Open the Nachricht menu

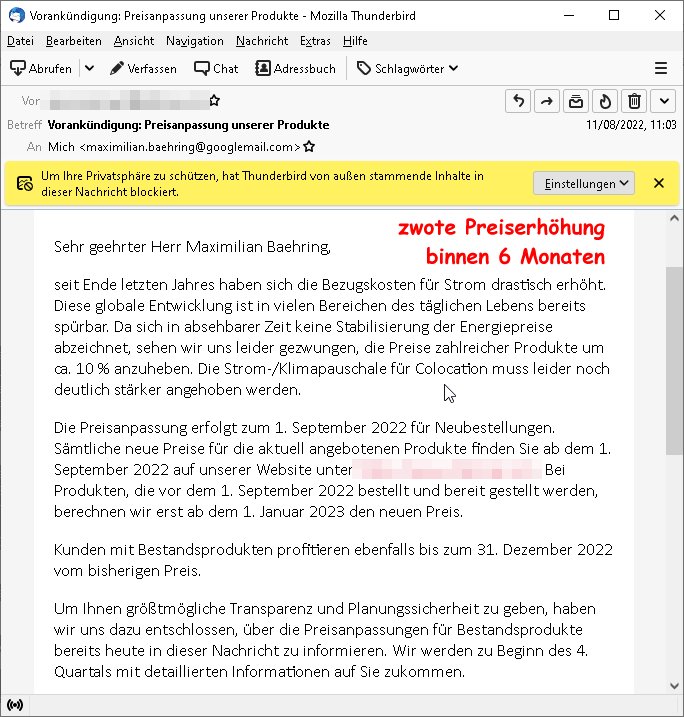[x=262, y=41]
